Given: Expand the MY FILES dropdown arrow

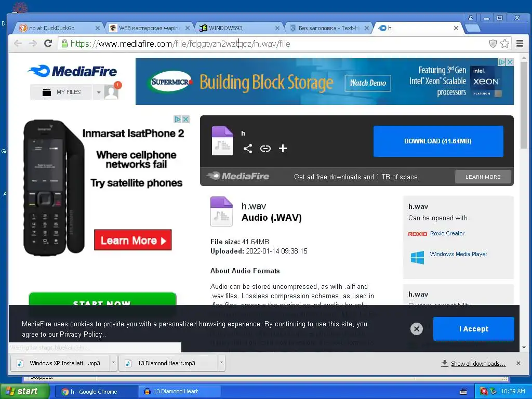Looking at the screenshot, I should (98, 92).
